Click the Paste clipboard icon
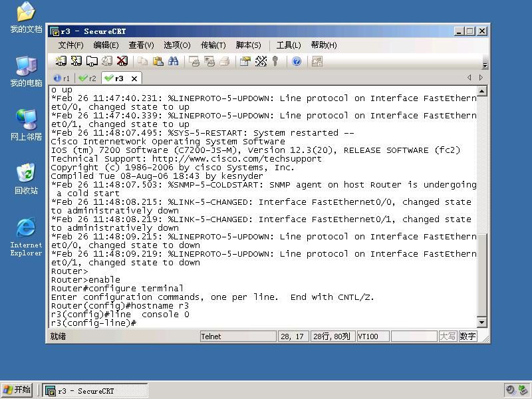 click(x=158, y=61)
